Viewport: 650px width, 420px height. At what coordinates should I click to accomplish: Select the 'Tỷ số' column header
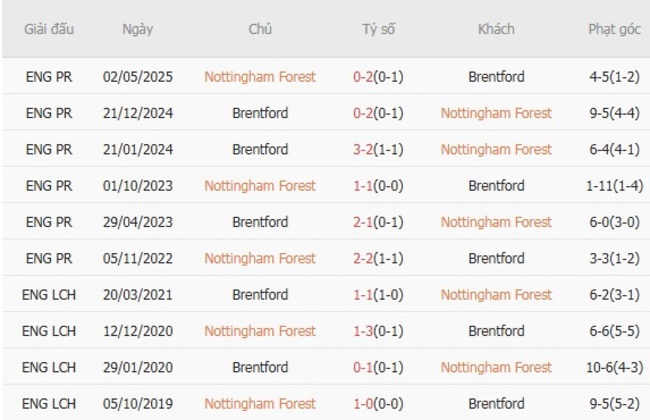pos(378,29)
